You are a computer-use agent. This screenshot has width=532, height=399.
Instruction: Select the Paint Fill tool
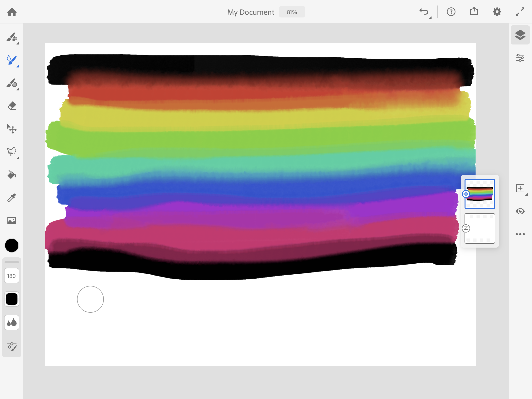point(12,175)
